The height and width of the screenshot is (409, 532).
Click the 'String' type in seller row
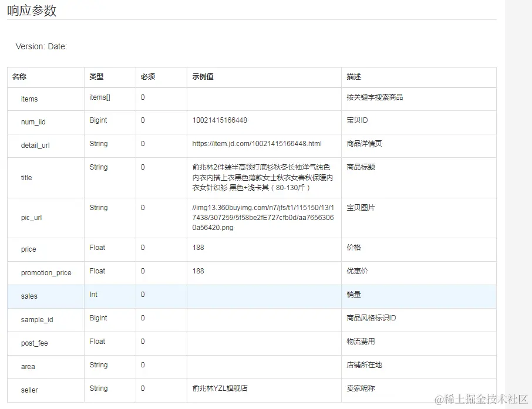click(x=99, y=388)
